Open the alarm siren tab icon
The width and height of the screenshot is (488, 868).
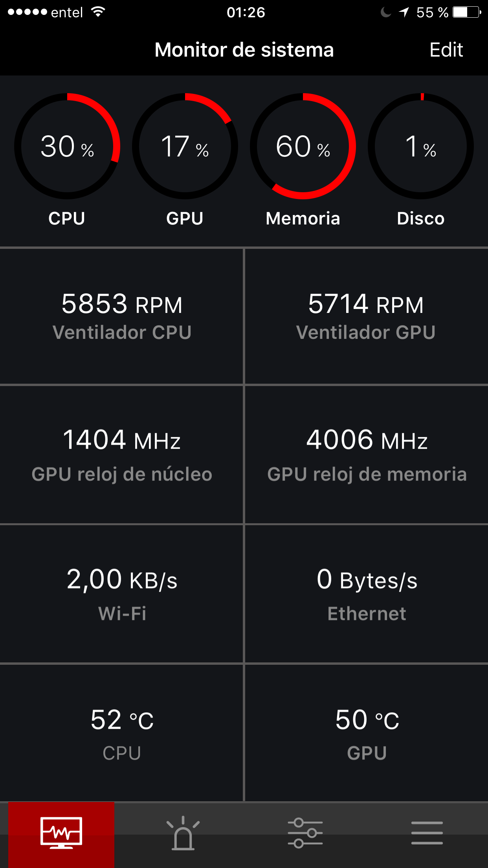pos(183,833)
